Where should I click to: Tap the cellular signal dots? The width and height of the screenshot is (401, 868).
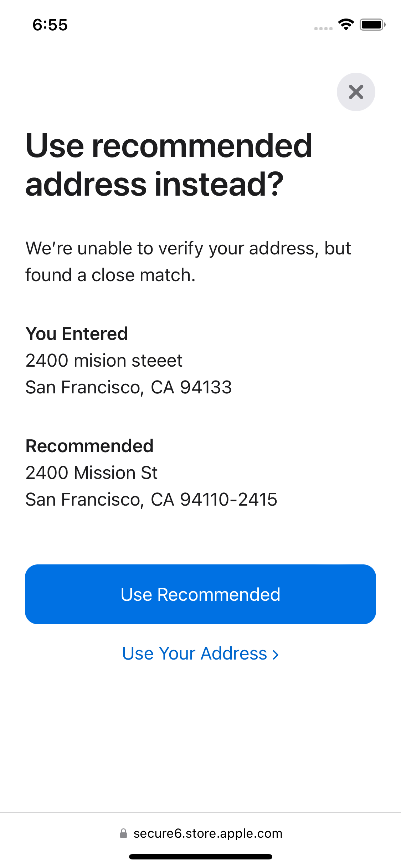(323, 29)
